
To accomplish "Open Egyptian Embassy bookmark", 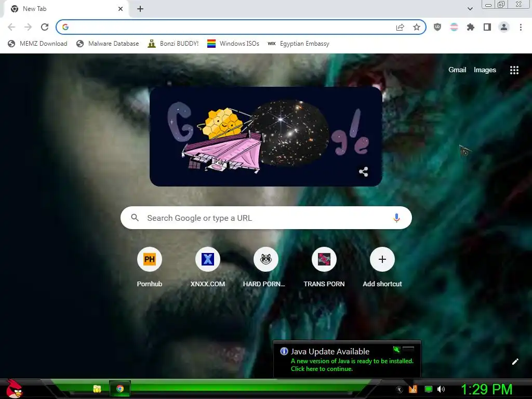I will [x=298, y=44].
